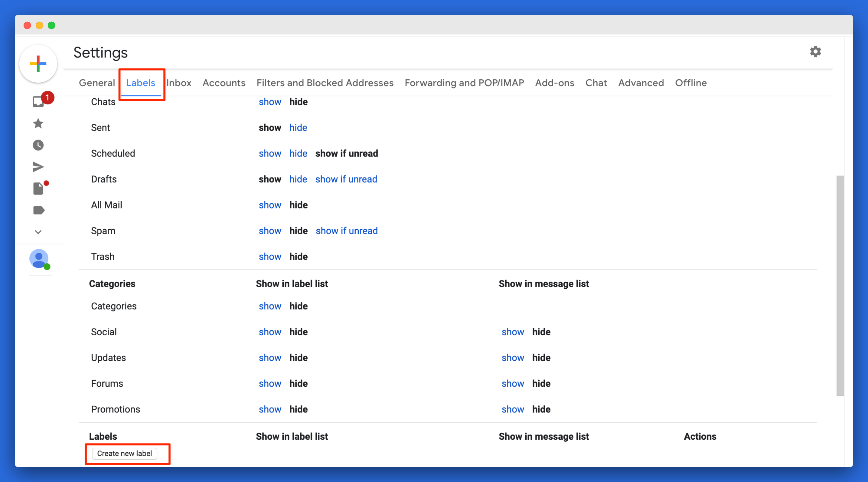The image size is (868, 482).
Task: Show the Chats label
Action: [x=269, y=102]
